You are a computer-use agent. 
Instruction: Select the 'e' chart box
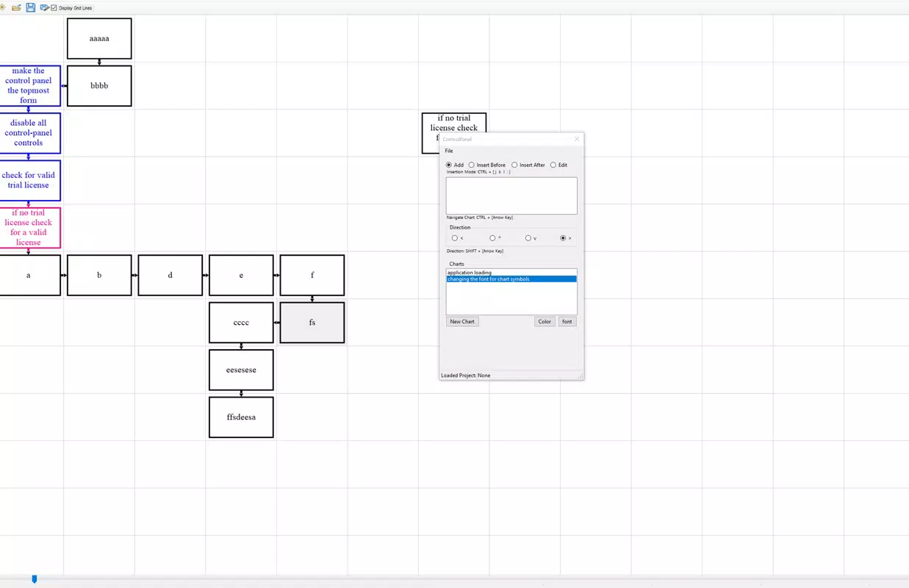coord(241,275)
